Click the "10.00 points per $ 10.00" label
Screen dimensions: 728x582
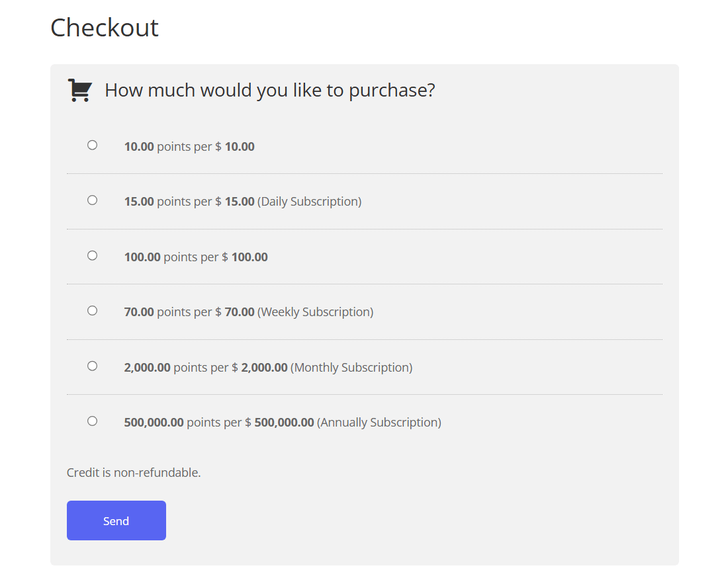coord(189,147)
